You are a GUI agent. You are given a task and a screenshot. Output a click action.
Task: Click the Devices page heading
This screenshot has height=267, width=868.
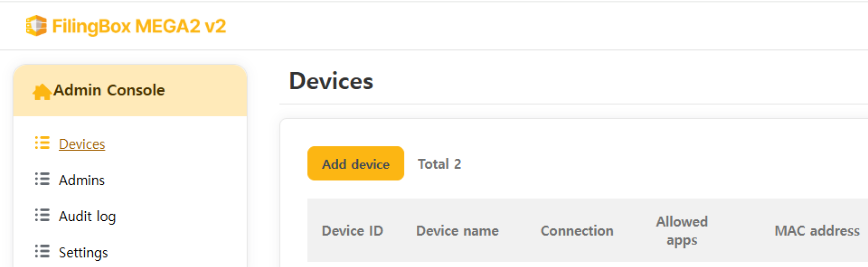tap(331, 81)
